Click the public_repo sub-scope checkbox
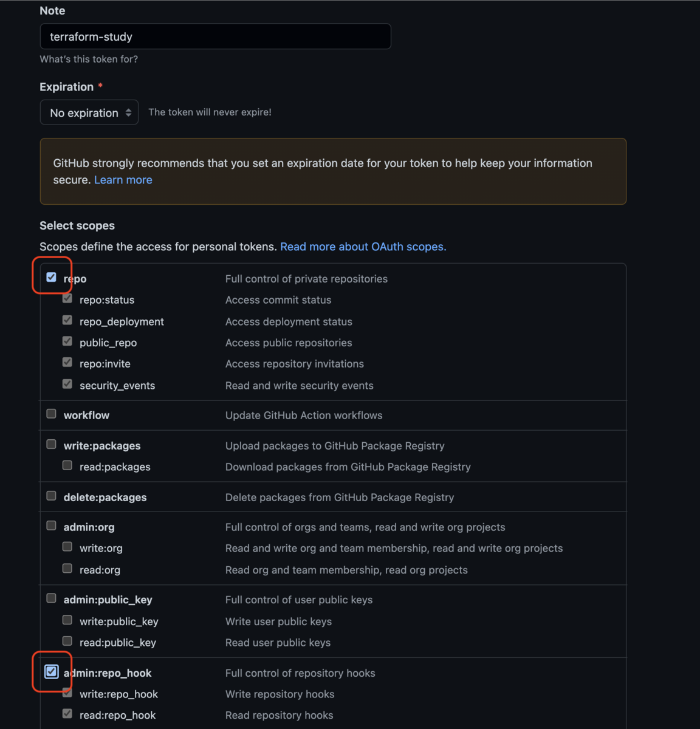 point(67,341)
